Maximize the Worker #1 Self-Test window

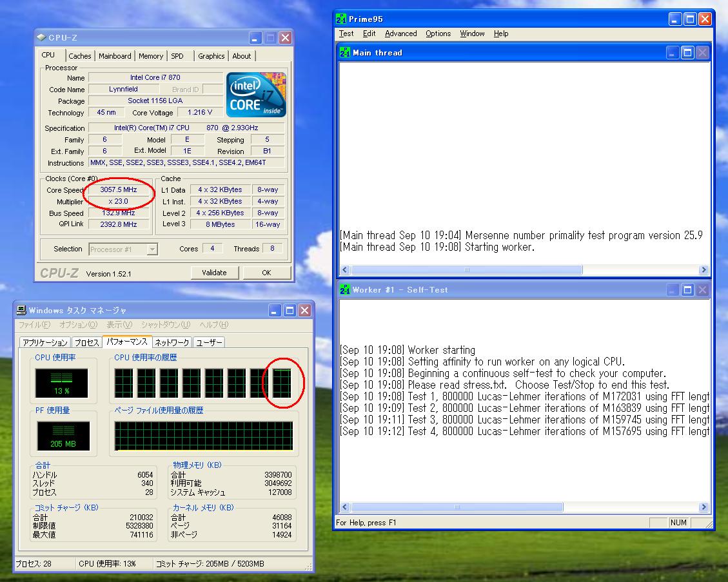pyautogui.click(x=687, y=289)
